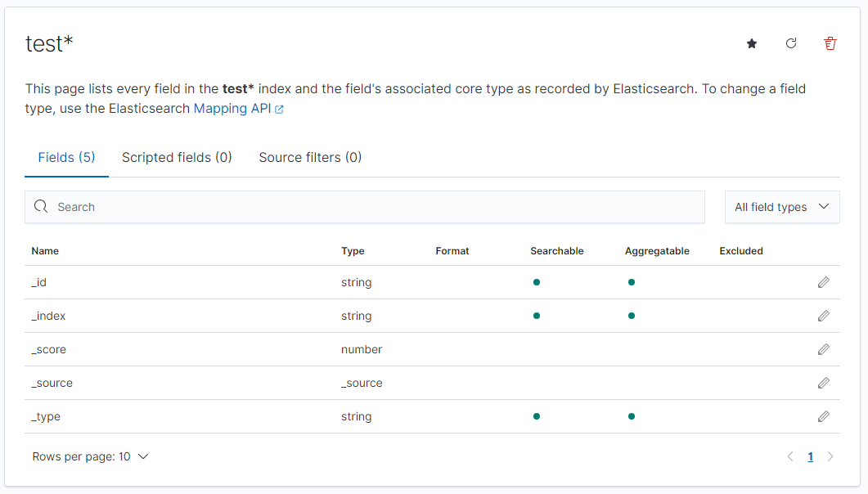The height and width of the screenshot is (494, 868).
Task: Edit the _index field pencil icon
Action: coord(823,316)
